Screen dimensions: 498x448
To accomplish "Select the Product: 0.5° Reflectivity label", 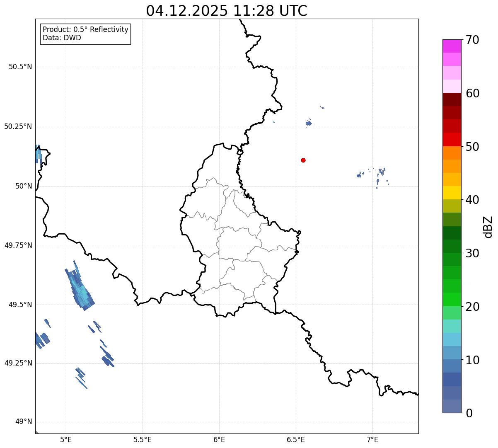I will 86,29.
